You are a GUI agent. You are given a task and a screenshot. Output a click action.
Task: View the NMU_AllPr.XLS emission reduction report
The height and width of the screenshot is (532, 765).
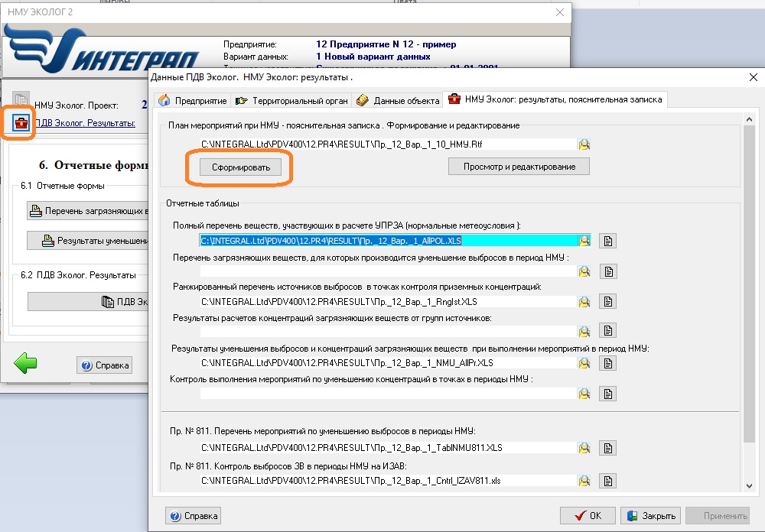[607, 362]
